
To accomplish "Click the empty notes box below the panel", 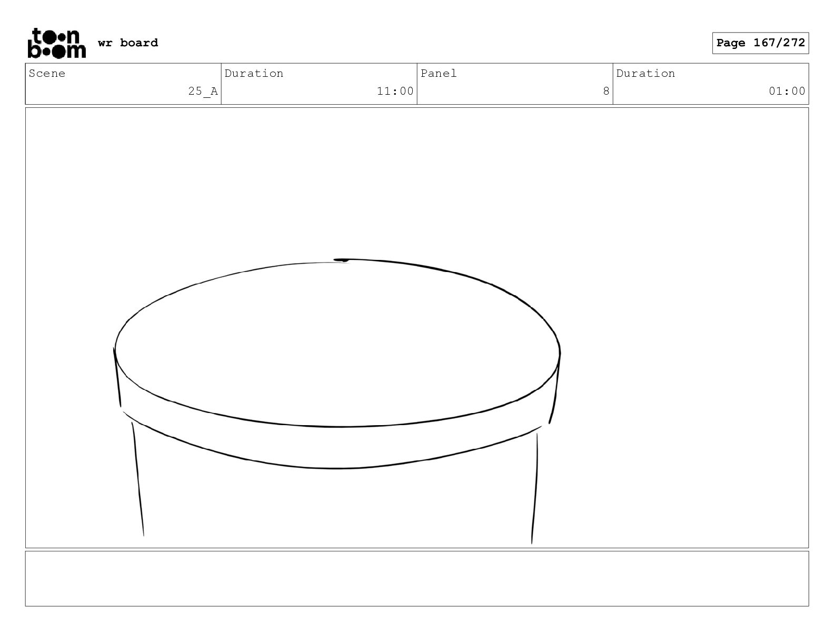I will (x=417, y=579).
